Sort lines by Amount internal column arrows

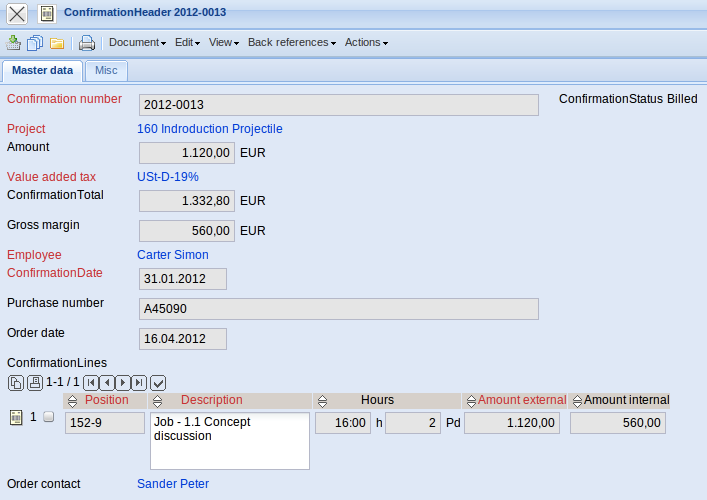577,401
